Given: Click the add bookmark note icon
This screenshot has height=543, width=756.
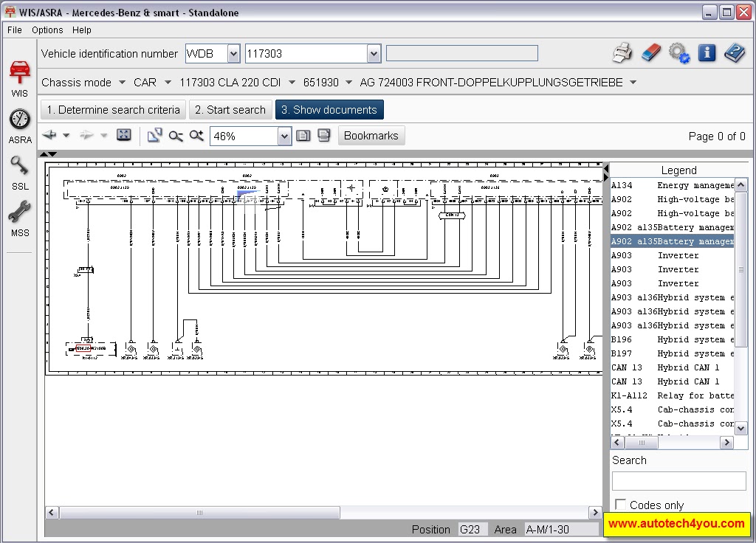Looking at the screenshot, I should [x=324, y=136].
